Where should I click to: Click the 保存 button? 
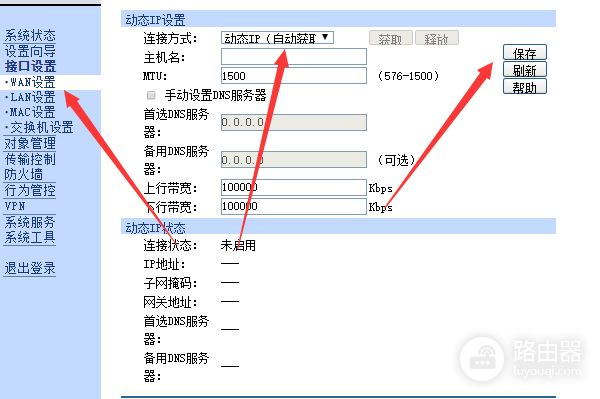click(525, 52)
